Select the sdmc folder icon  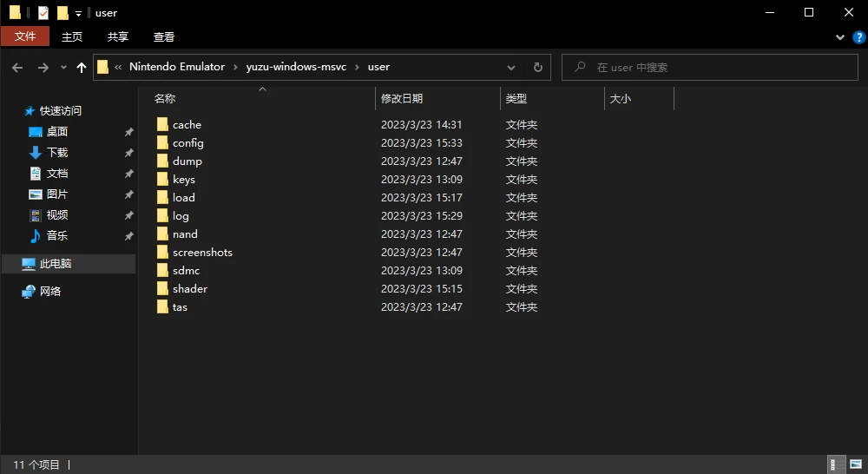[x=162, y=271]
